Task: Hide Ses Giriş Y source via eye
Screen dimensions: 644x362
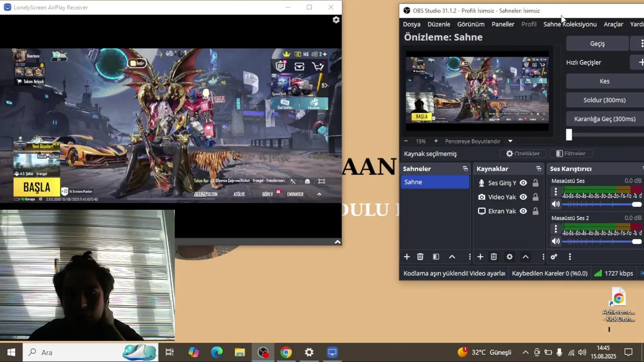Action: (523, 183)
